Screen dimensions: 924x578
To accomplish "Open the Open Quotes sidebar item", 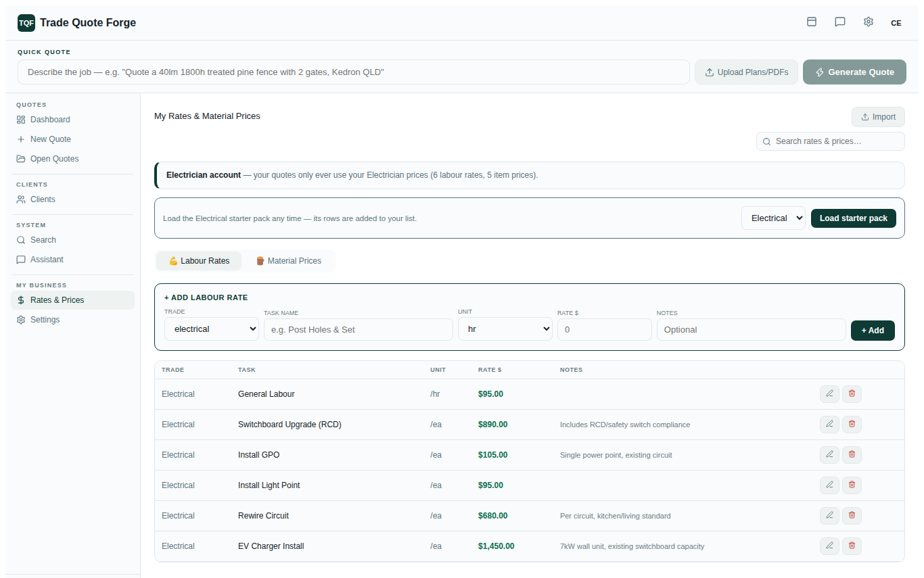I will tap(72, 159).
